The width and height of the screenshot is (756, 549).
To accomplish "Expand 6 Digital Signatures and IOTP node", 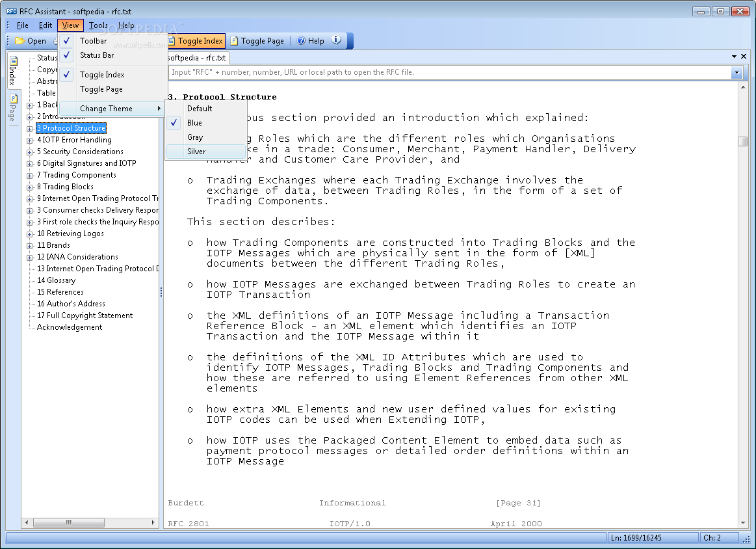I will 29,163.
